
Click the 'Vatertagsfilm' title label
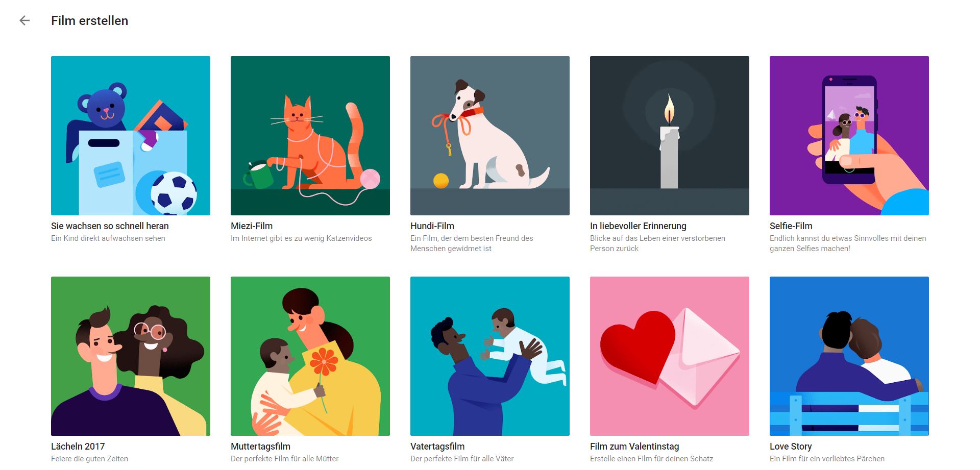click(437, 447)
